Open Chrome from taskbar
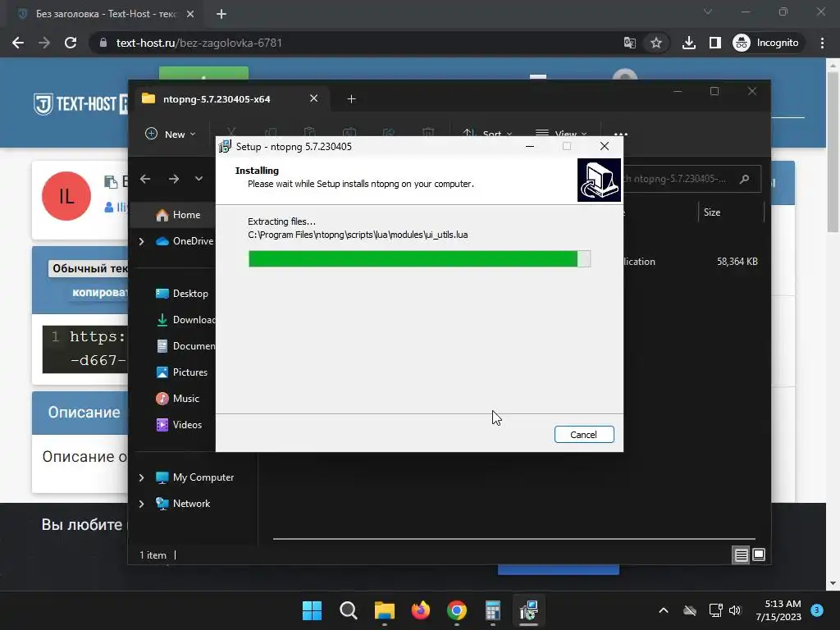840x630 pixels. (456, 610)
